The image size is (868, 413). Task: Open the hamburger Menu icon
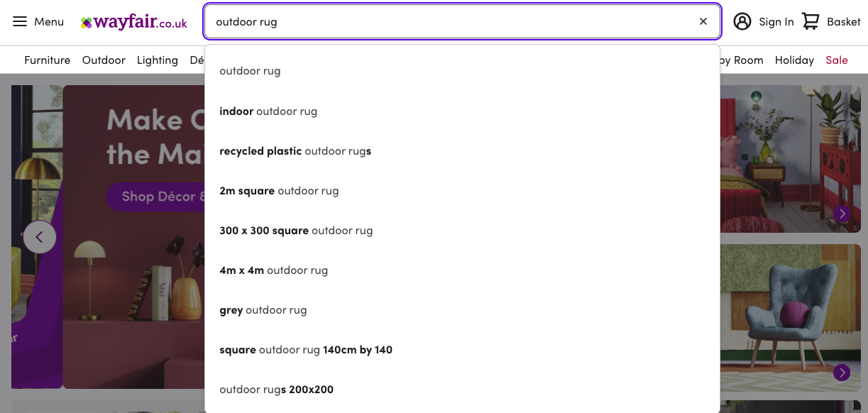coord(21,21)
